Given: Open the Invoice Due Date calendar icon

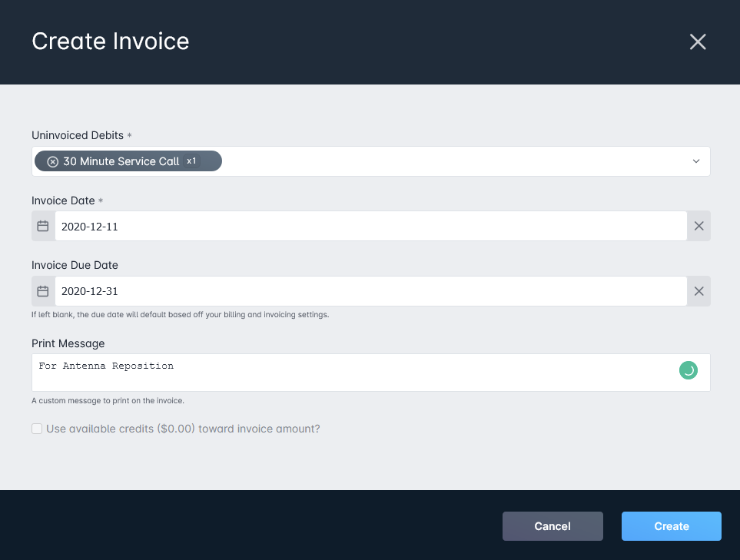Looking at the screenshot, I should 43,291.
